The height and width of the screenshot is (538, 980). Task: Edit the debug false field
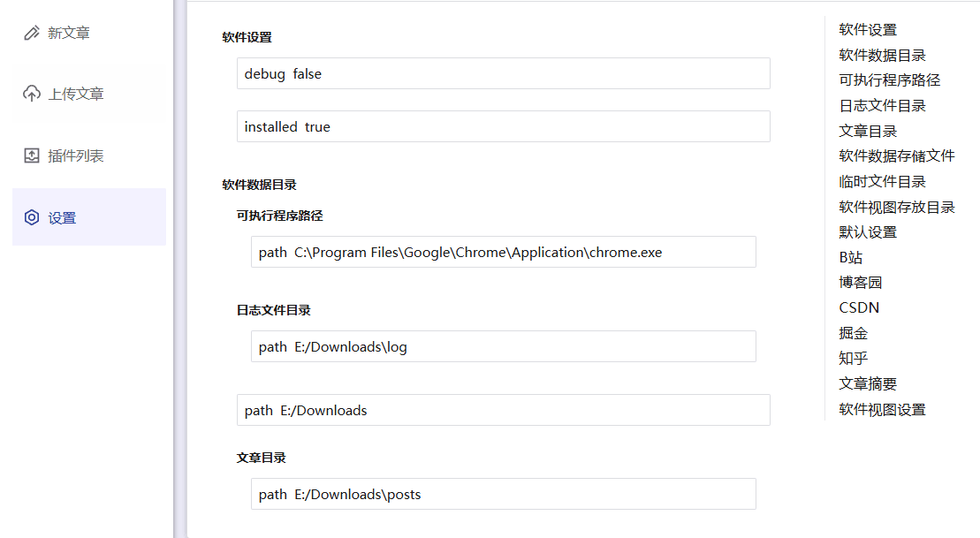[503, 73]
